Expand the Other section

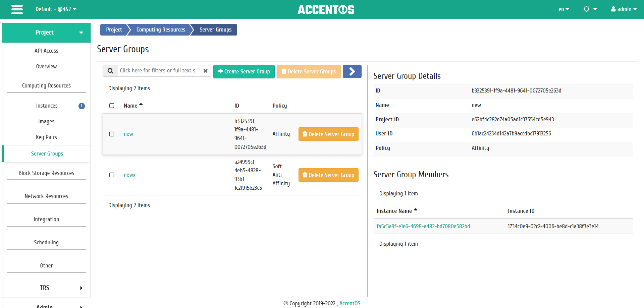(47, 265)
